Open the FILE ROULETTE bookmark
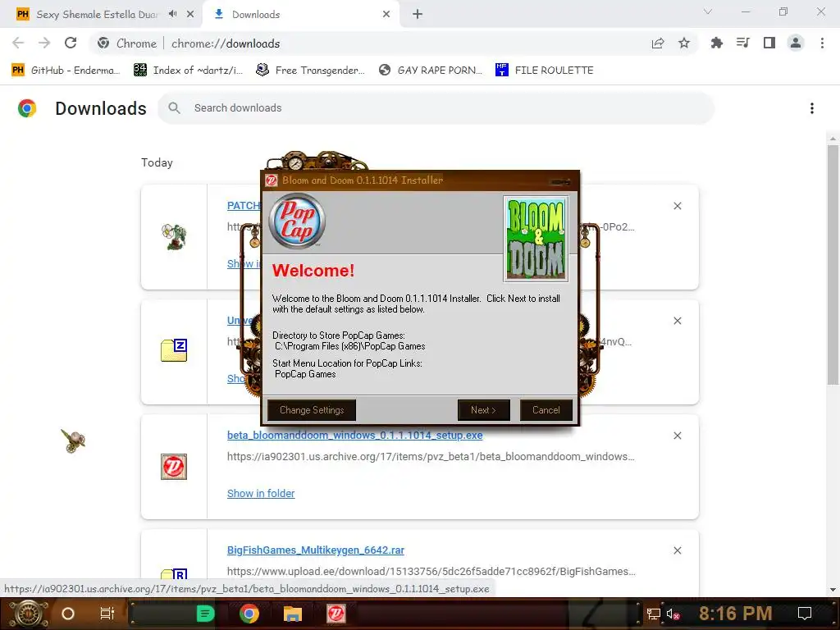Viewport: 840px width, 630px height. (x=545, y=71)
